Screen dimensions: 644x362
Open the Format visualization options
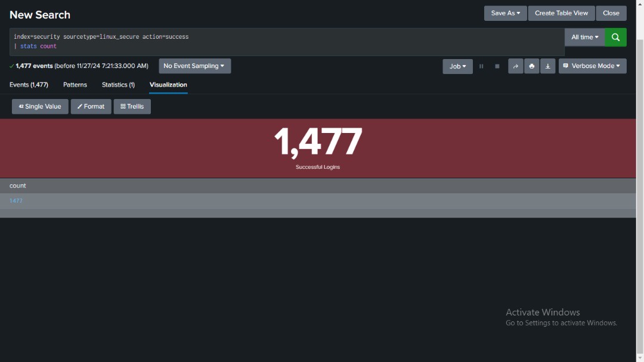click(x=91, y=106)
